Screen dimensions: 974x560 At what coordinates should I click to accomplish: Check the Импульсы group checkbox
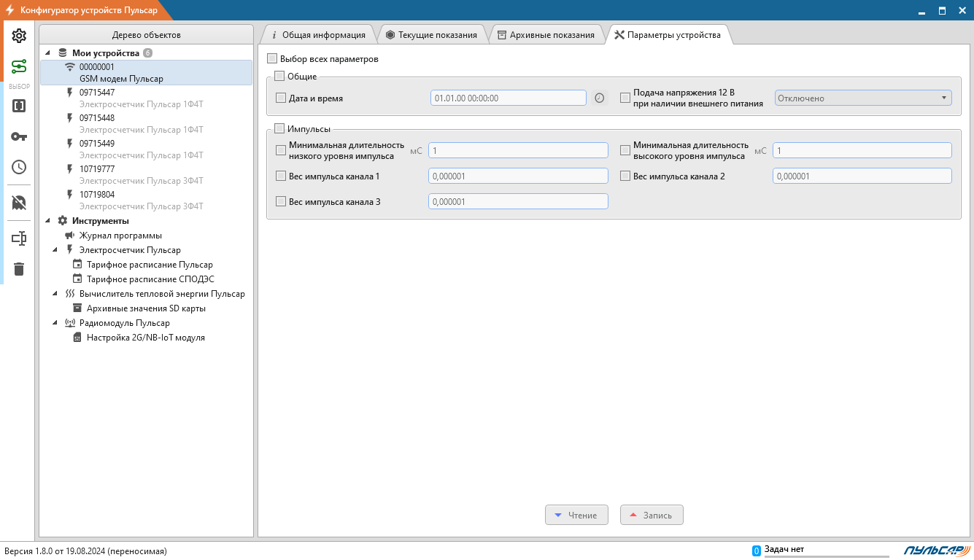279,129
